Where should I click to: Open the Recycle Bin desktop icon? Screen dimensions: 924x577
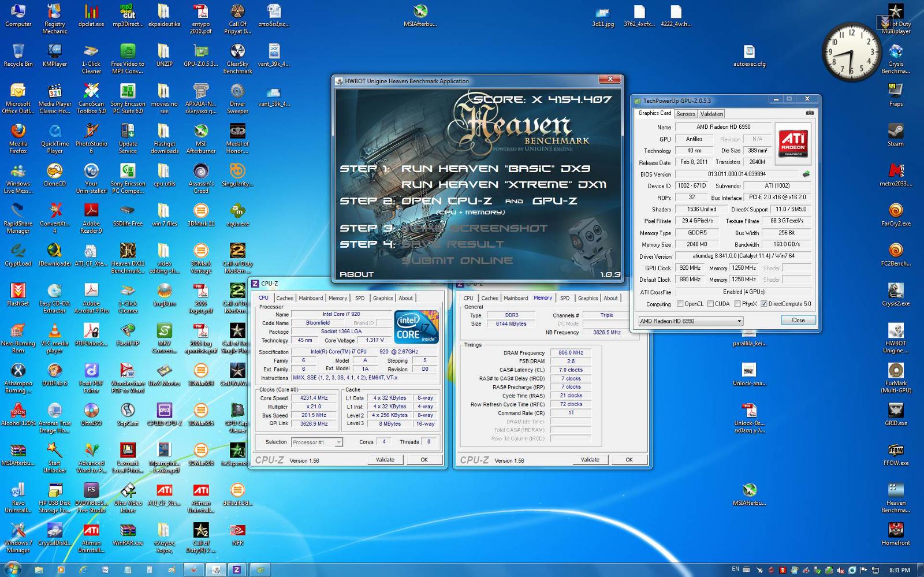[x=18, y=55]
